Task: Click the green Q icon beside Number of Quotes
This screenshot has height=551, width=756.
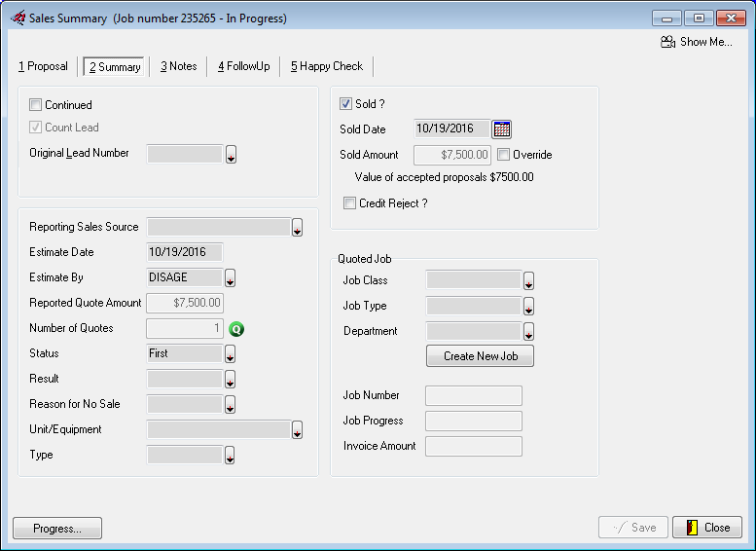Action: [236, 329]
